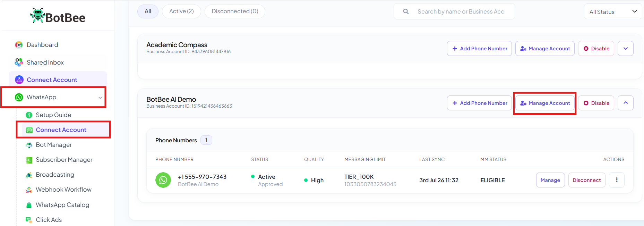Expand the WhatsApp sidebar menu chevron
644x226 pixels.
(100, 98)
